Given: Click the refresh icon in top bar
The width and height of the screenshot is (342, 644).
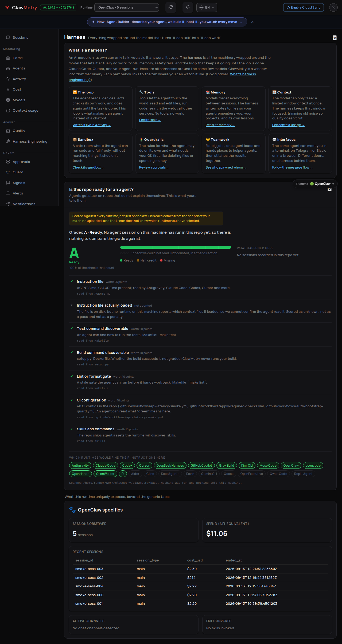Looking at the screenshot, I should coord(171,7).
